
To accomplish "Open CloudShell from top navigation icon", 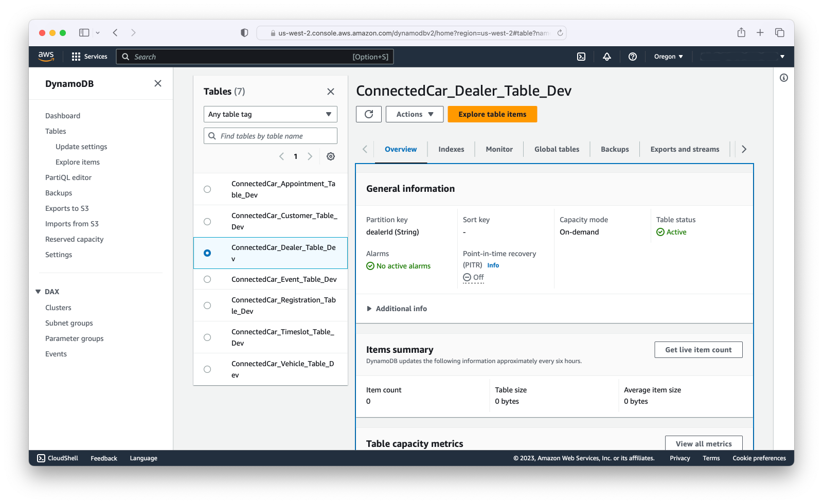I will click(x=581, y=57).
